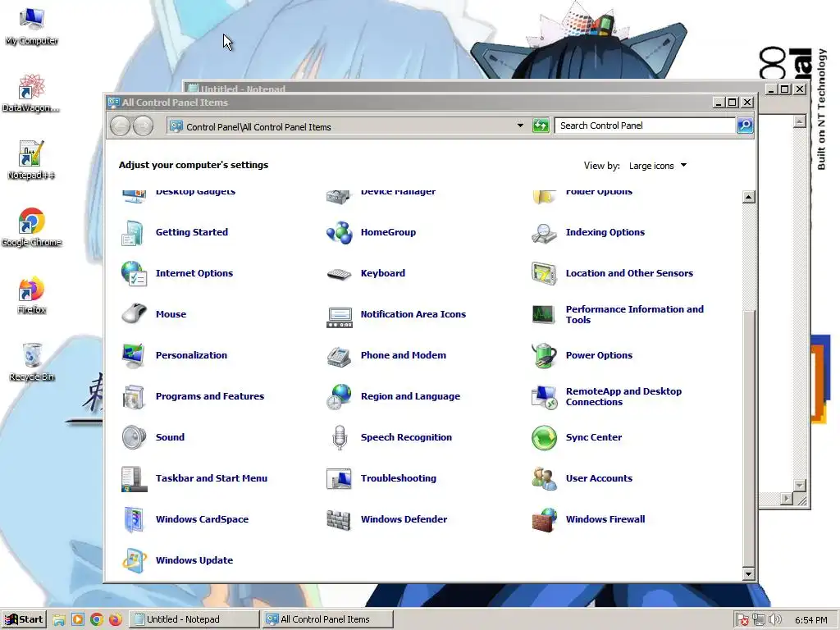Image resolution: width=840 pixels, height=630 pixels.
Task: Open the Programs and Features link
Action: [x=210, y=396]
